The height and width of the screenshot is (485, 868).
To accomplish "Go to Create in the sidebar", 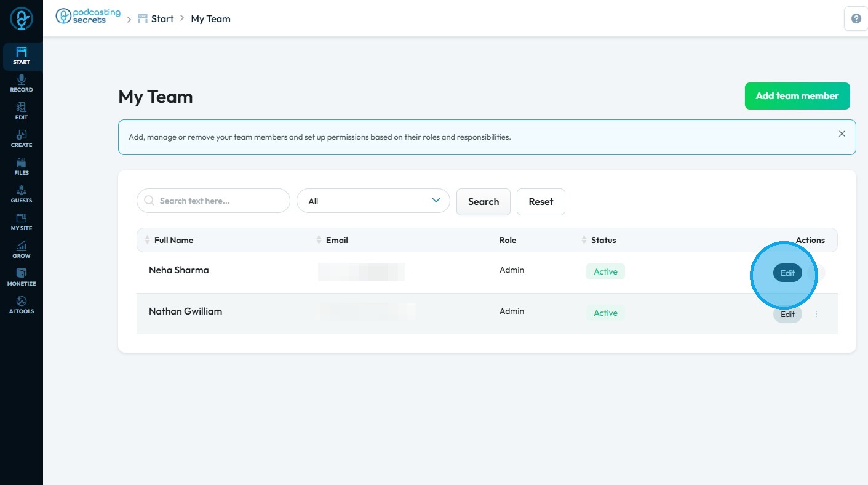I will click(x=21, y=138).
